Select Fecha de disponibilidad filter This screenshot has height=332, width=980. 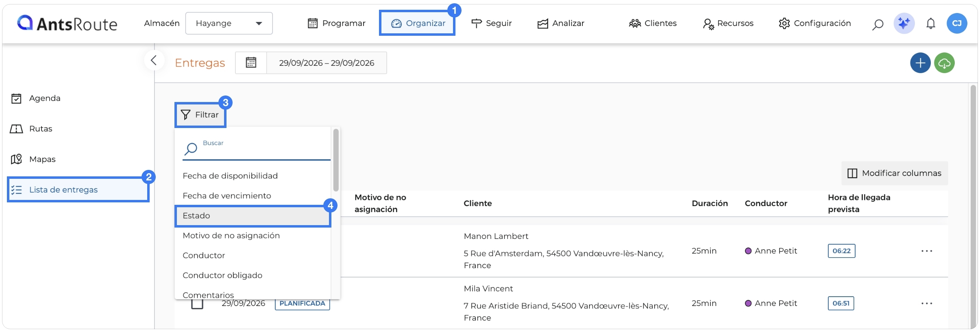(x=253, y=176)
